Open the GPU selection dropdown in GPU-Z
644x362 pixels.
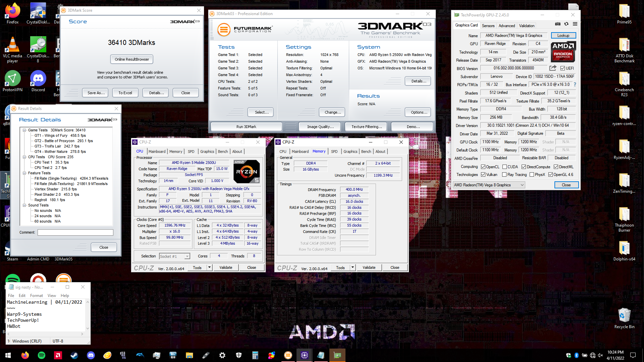tap(489, 185)
